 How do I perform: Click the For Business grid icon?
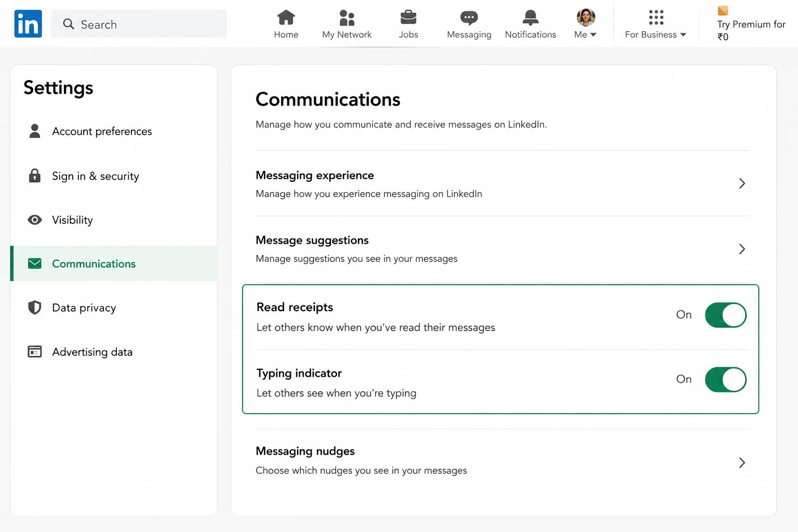[x=656, y=17]
